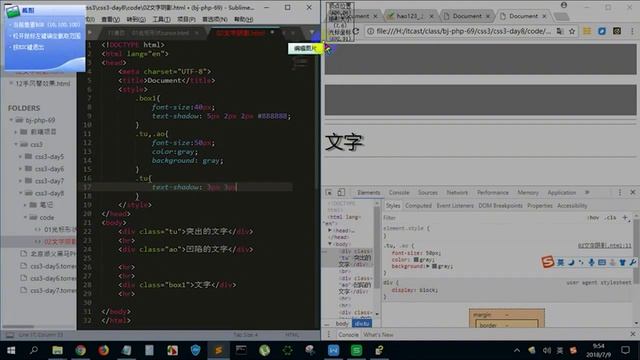The height and width of the screenshot is (360, 640).
Task: Select the hao123 Chrome tab
Action: [410, 16]
